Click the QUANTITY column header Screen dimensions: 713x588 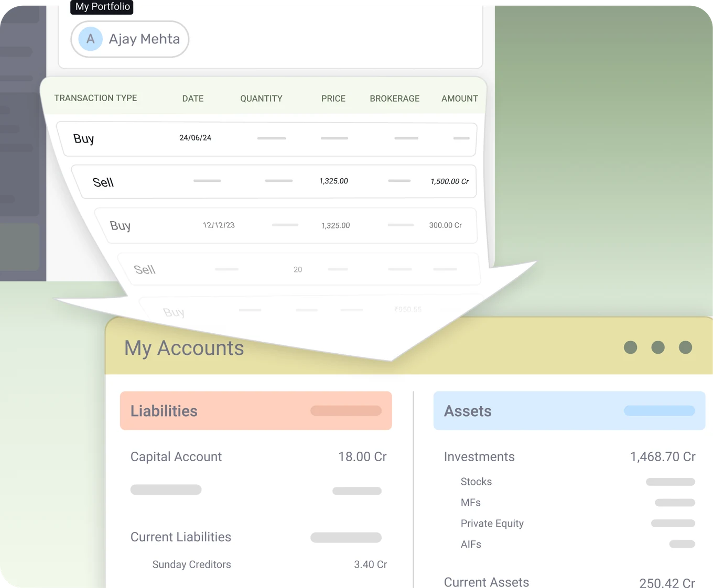point(261,99)
